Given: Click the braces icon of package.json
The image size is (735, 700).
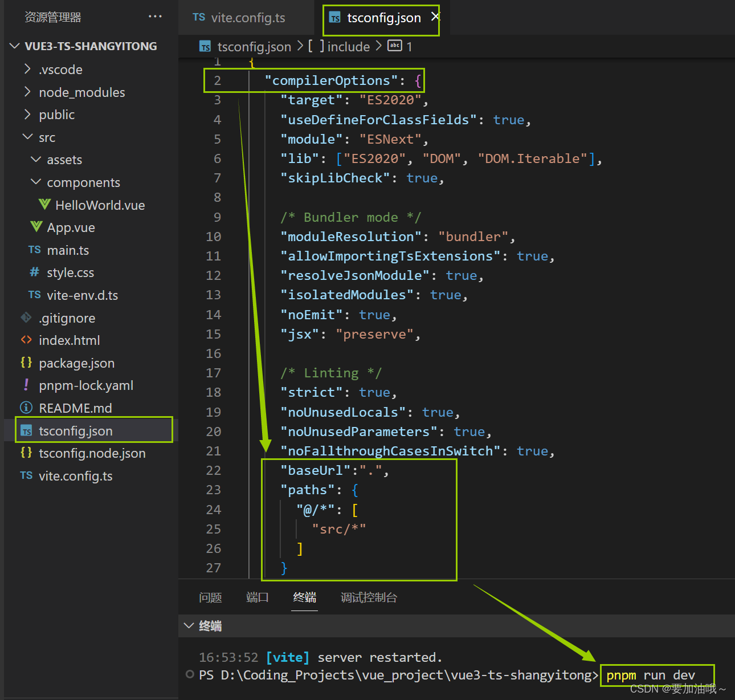Looking at the screenshot, I should (26, 363).
